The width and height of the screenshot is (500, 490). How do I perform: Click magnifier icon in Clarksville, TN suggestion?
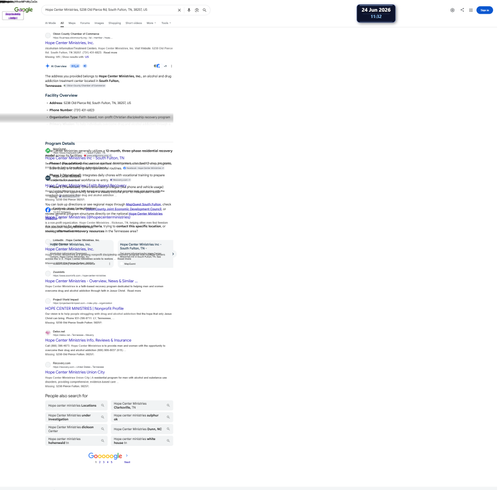coord(168,406)
